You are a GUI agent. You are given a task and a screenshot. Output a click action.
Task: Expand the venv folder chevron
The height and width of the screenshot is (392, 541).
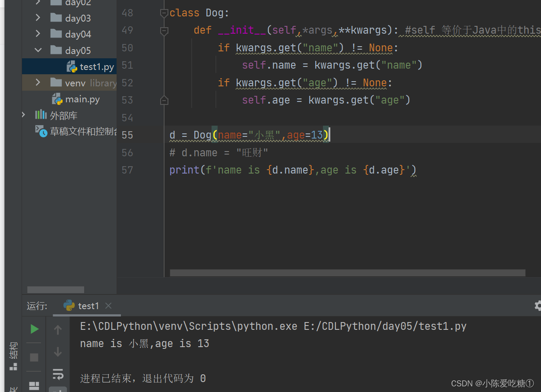click(x=38, y=82)
